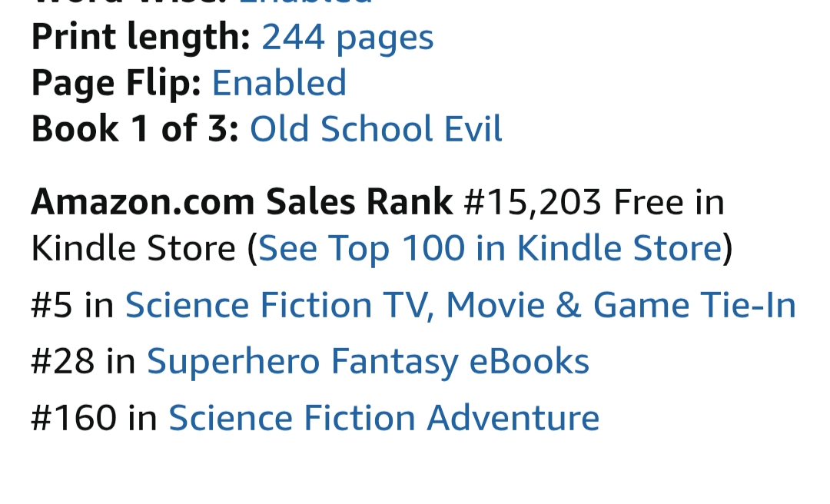Open Science Fiction TV, Movie & Game Tie-In category
The image size is (830, 504).
coord(460,305)
